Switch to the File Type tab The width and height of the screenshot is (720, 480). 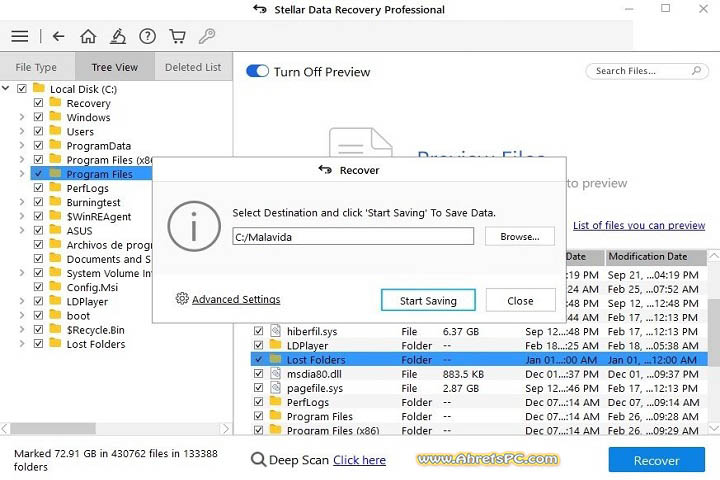[x=36, y=67]
